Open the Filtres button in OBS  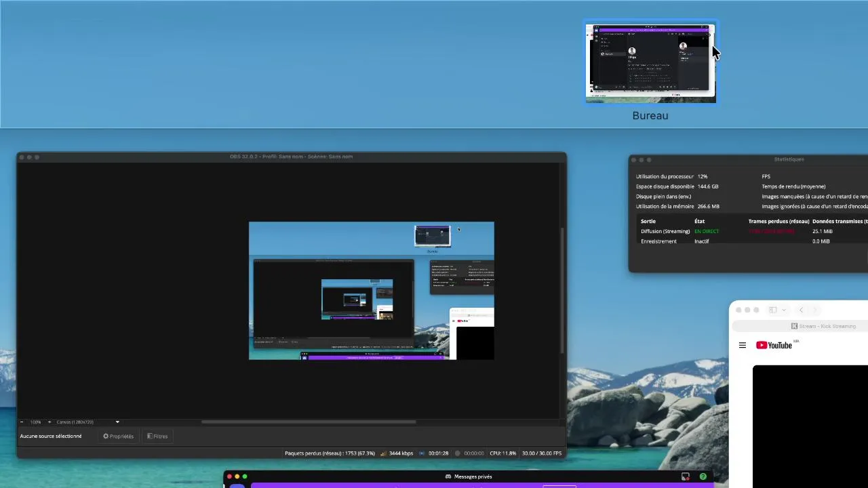[157, 436]
